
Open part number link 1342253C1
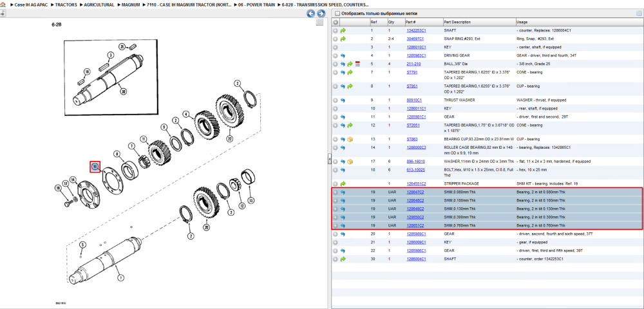415,31
